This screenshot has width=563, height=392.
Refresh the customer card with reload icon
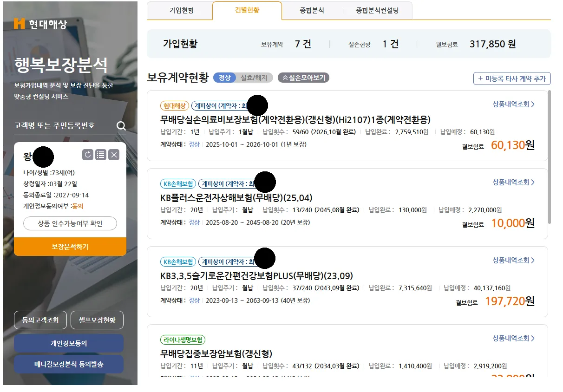tap(87, 155)
